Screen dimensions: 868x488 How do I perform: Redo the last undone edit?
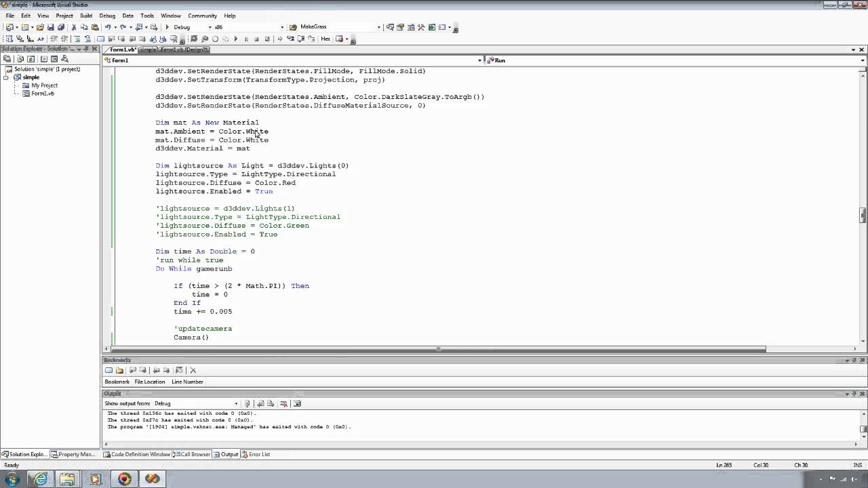click(123, 27)
